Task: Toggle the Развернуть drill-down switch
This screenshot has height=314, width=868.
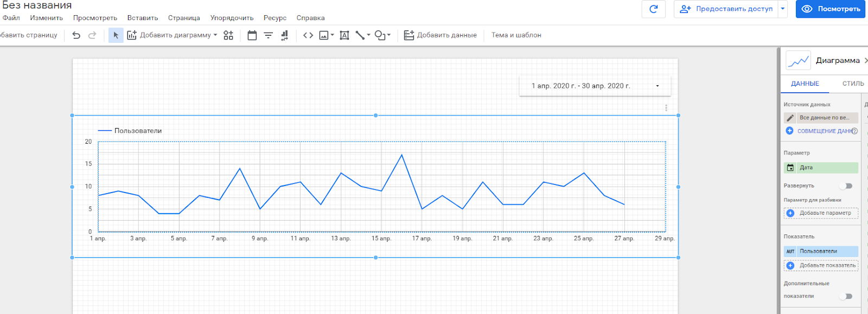Action: 846,186
